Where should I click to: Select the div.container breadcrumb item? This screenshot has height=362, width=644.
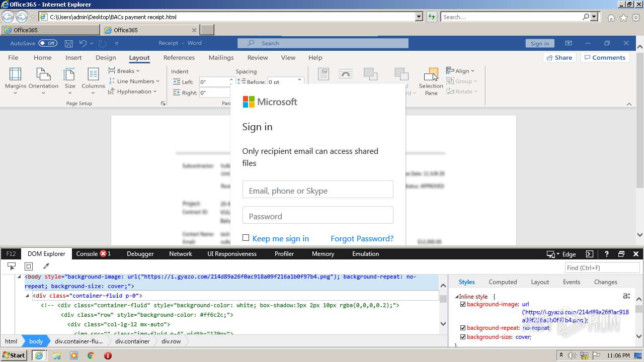(132, 341)
